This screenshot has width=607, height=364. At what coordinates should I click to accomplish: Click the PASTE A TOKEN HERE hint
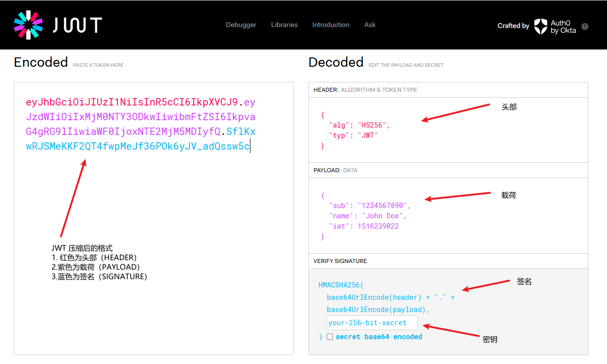(98, 65)
